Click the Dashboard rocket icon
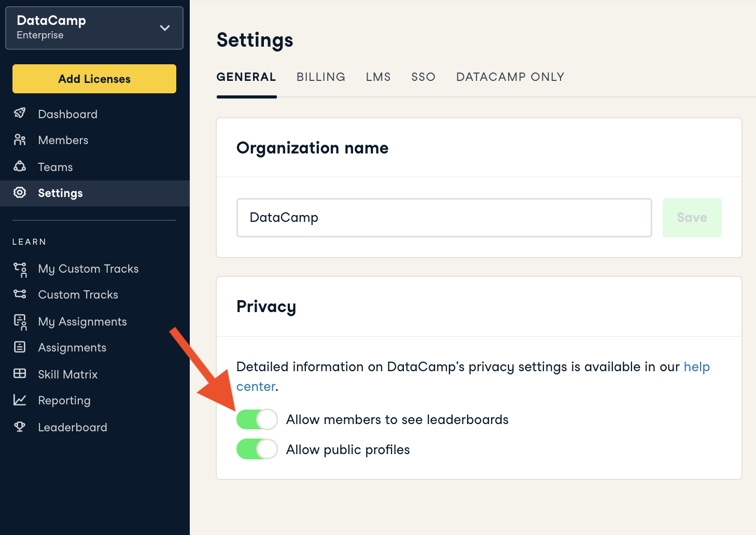The width and height of the screenshot is (756, 535). (20, 114)
